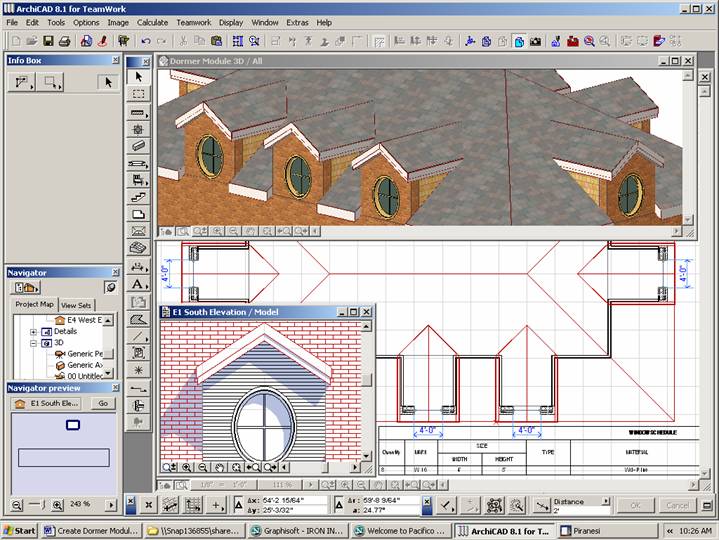Click the zoom-in icon in Navigator preview
Screen dimensions: 719x540
57,505
